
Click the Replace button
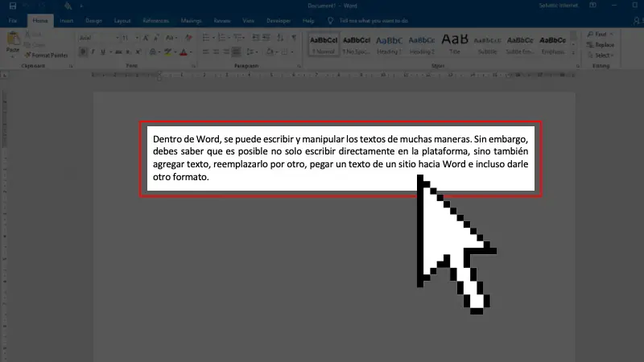[601, 45]
